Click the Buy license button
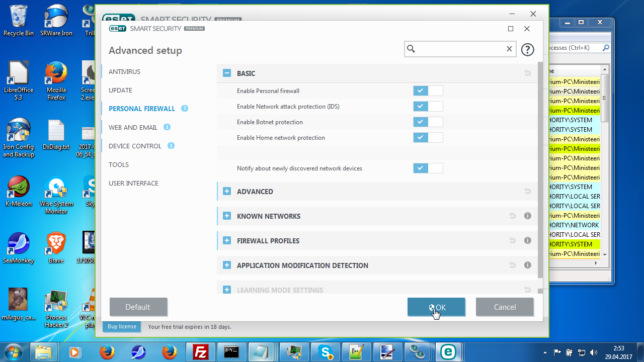 (x=122, y=327)
